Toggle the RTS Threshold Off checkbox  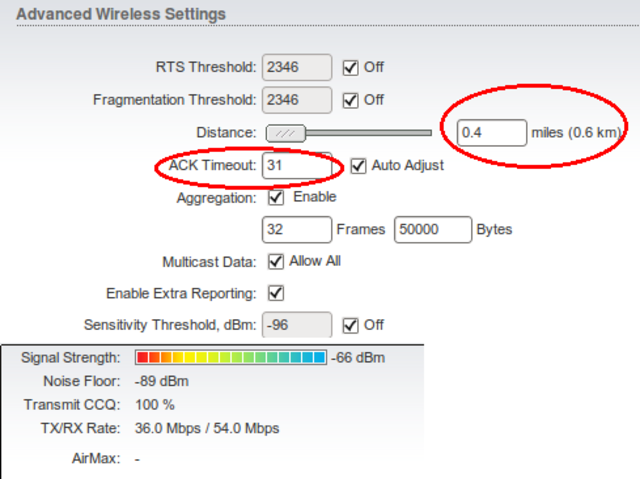click(x=350, y=68)
